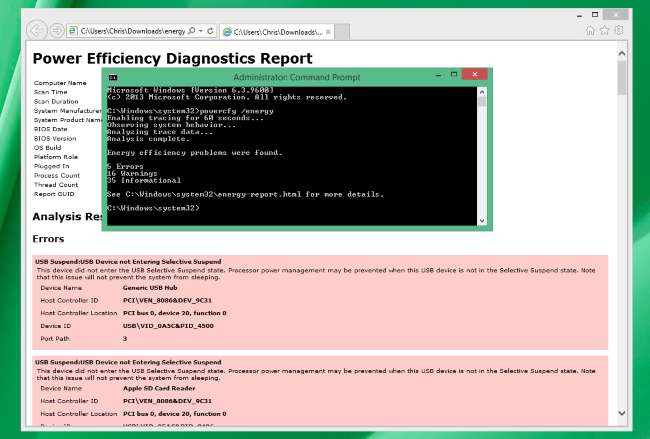
Task: Click the Home icon in browser
Action: click(x=590, y=31)
